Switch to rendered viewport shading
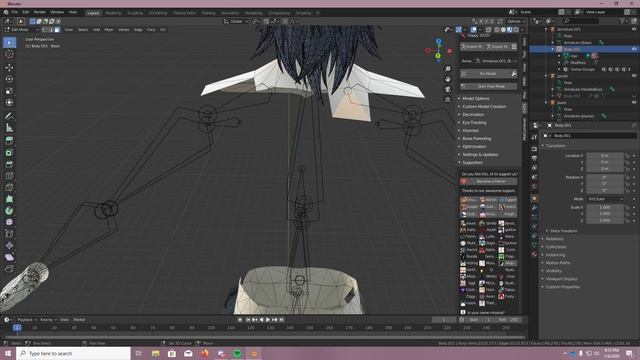 516,30
